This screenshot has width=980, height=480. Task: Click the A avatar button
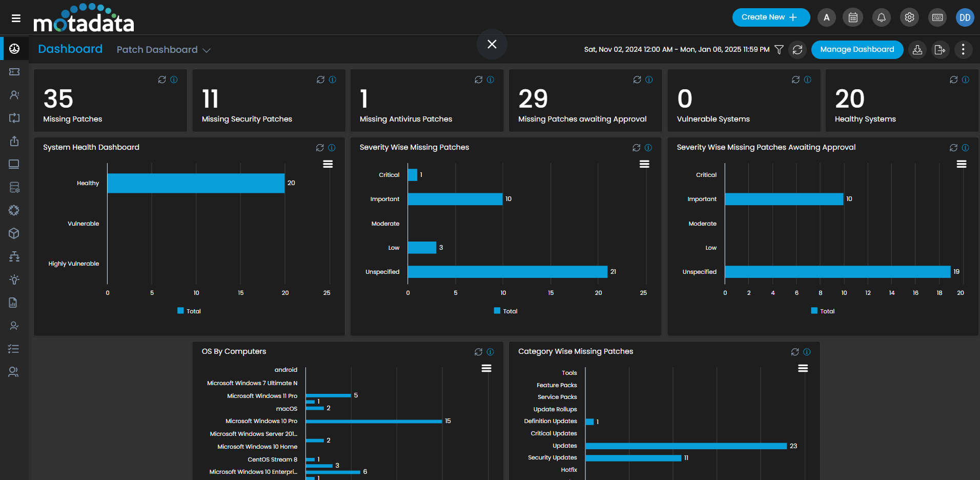(x=826, y=17)
